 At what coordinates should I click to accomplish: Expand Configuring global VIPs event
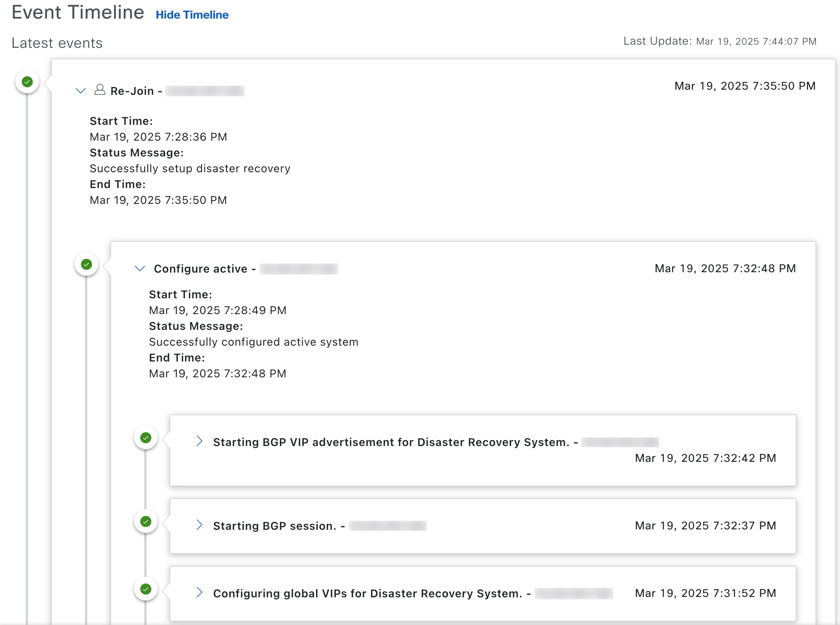point(200,593)
